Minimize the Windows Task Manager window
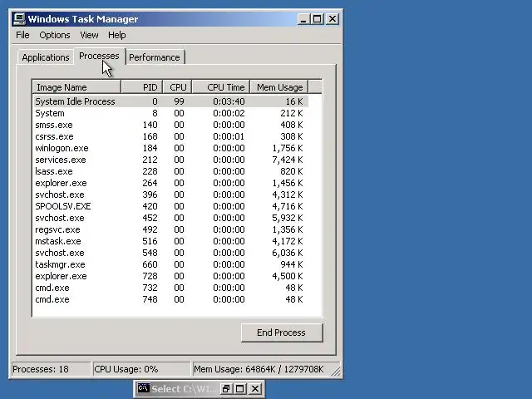This screenshot has height=399, width=532. [x=303, y=19]
